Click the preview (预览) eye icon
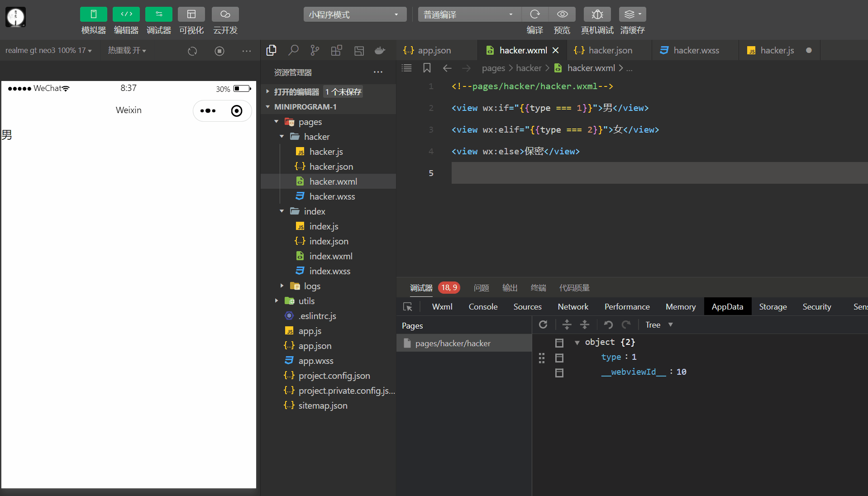 pyautogui.click(x=562, y=14)
